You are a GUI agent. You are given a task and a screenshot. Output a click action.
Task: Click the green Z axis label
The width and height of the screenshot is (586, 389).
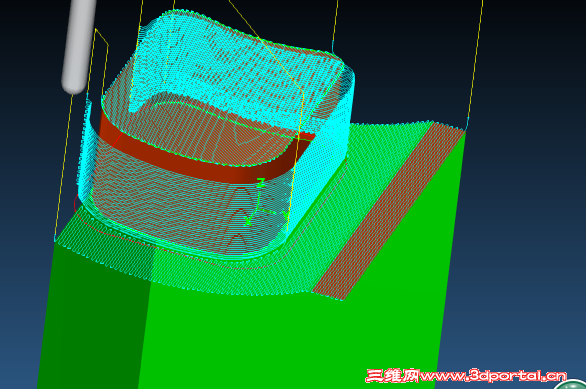(x=261, y=183)
